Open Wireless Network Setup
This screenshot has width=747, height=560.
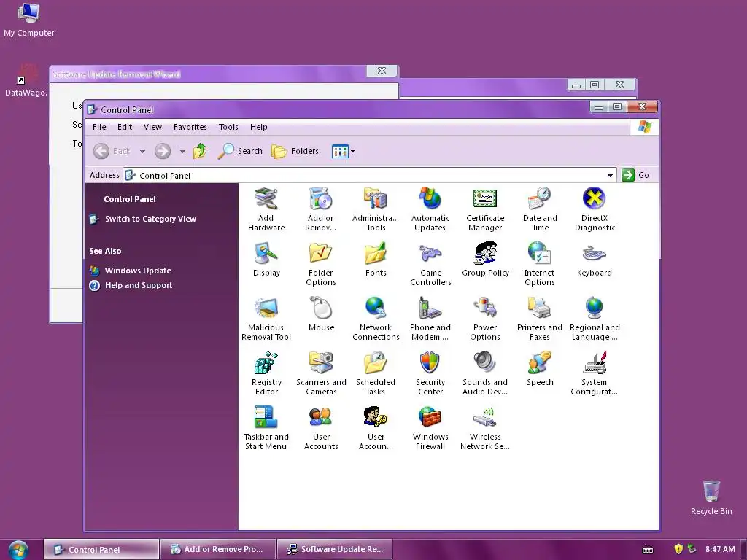pyautogui.click(x=485, y=429)
